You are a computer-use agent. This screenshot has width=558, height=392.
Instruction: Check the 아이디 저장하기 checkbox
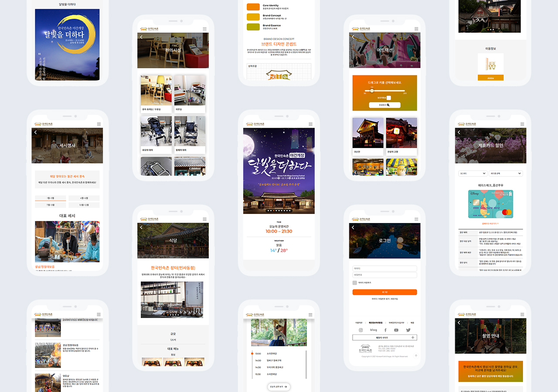(354, 283)
